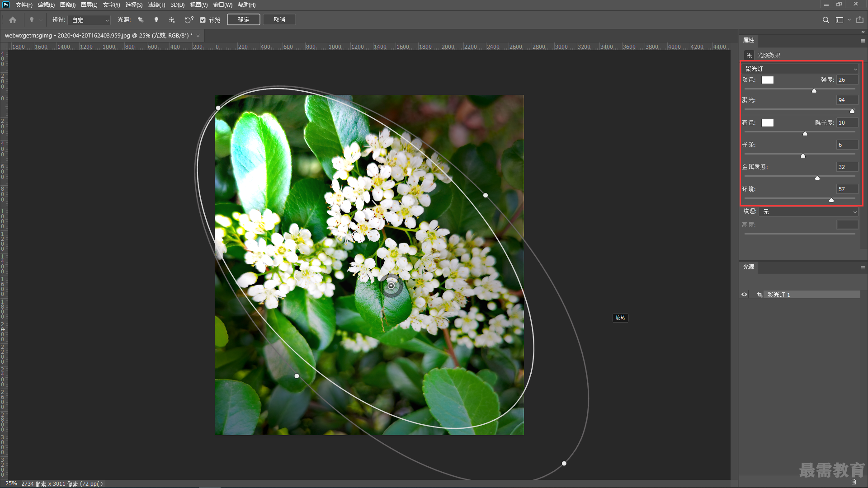Viewport: 868px width, 488px height.
Task: Click the 聚光 hotspot slider handle
Action: 852,111
